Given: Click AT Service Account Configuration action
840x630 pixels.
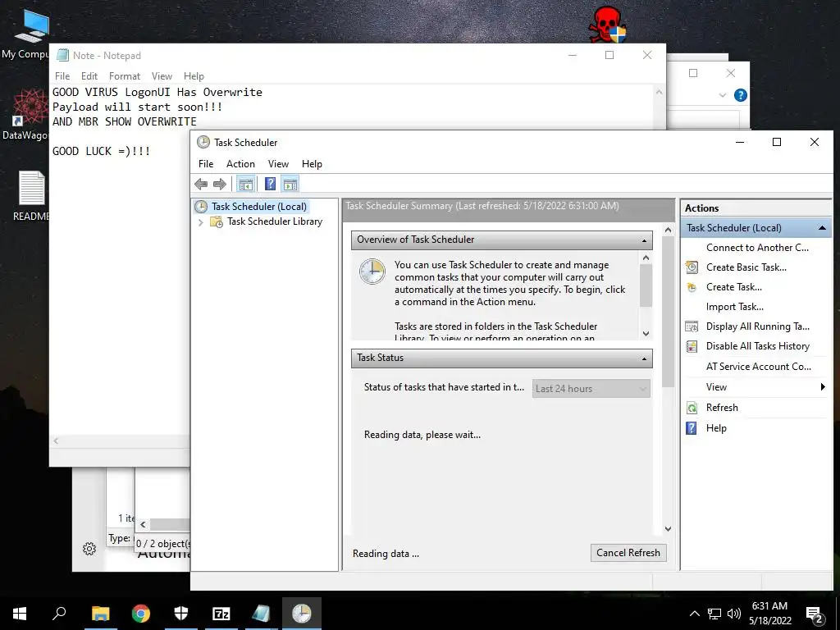Looking at the screenshot, I should 758,367.
